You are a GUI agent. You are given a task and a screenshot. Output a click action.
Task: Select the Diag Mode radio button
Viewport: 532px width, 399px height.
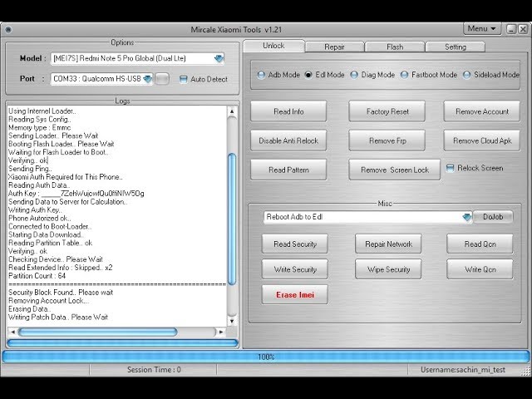click(354, 75)
